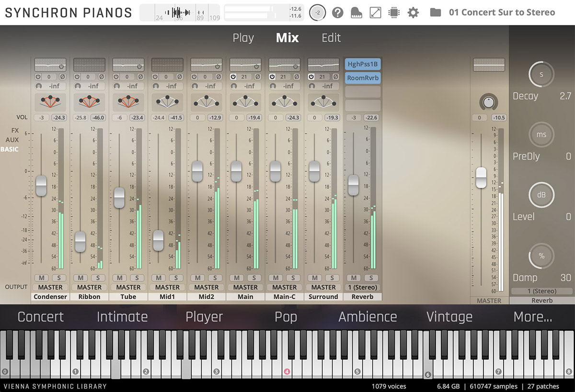Switch to the Play tab

[243, 37]
